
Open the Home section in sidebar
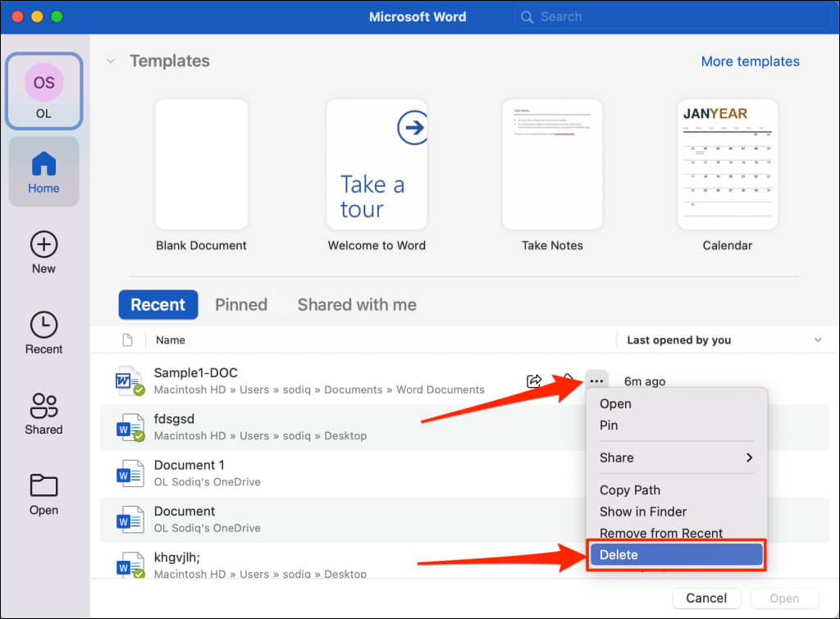(x=44, y=172)
